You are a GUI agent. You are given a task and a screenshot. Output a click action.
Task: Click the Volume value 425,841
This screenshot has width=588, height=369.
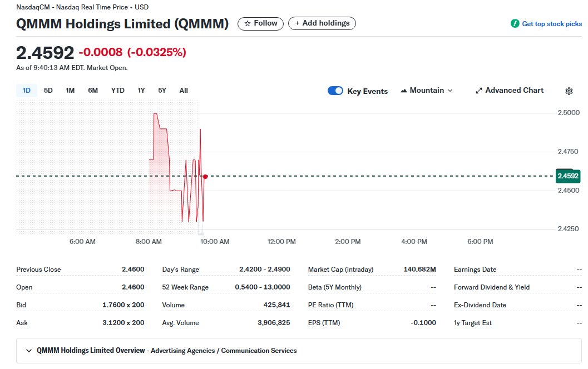point(276,305)
